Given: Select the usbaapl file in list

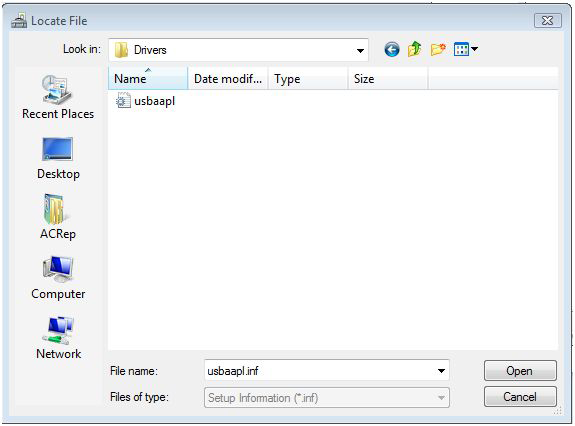Looking at the screenshot, I should point(146,101).
